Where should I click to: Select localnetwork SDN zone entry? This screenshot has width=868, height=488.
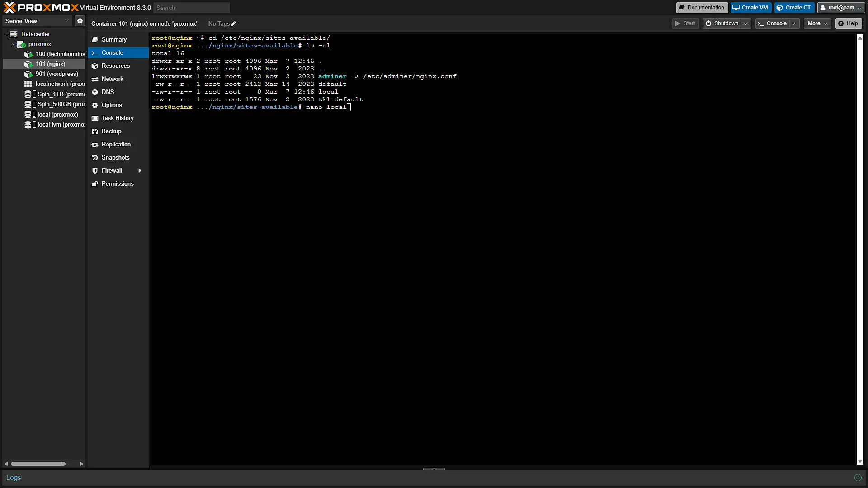[x=55, y=84]
